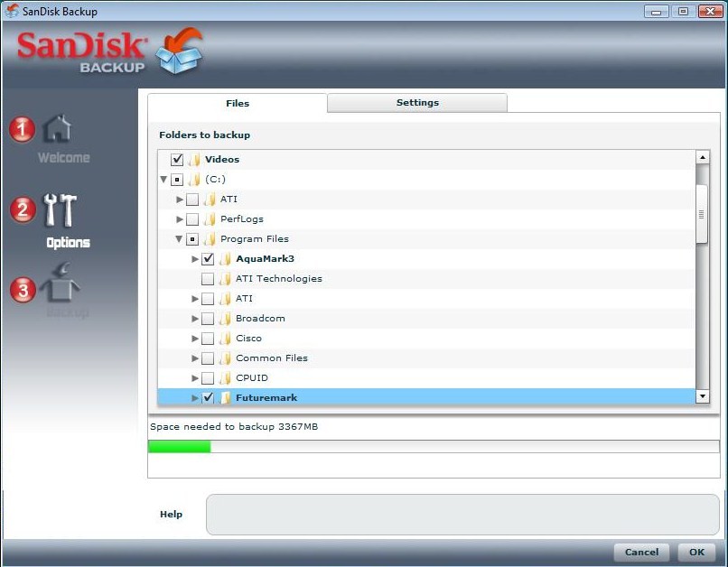The image size is (728, 567).
Task: Click the Cisco folder icon
Action: point(225,339)
